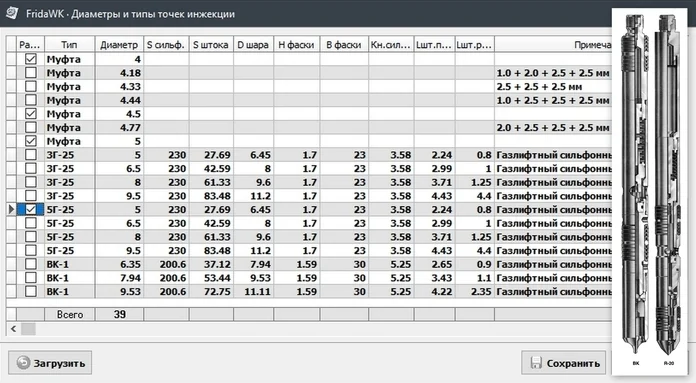Click the S сильф. column header
The width and height of the screenshot is (696, 383).
click(x=166, y=44)
